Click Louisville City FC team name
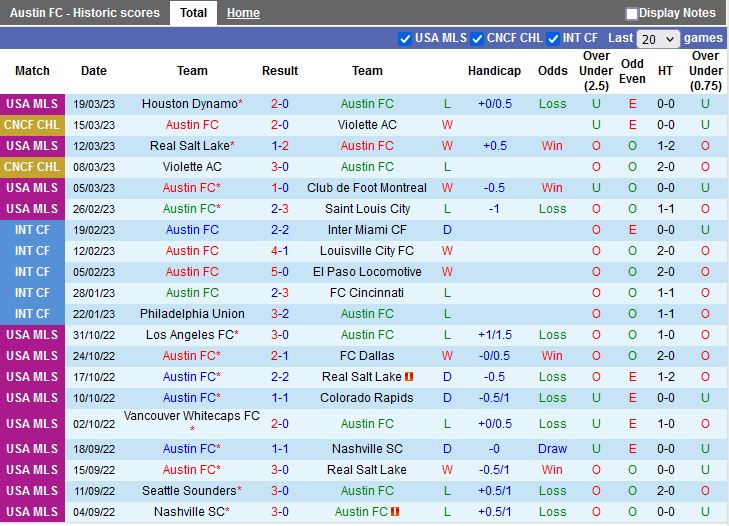 (367, 251)
